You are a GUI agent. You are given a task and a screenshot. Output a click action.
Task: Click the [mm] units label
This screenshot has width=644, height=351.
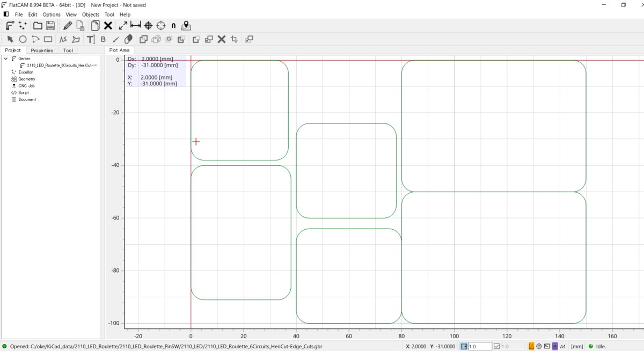[577, 347]
